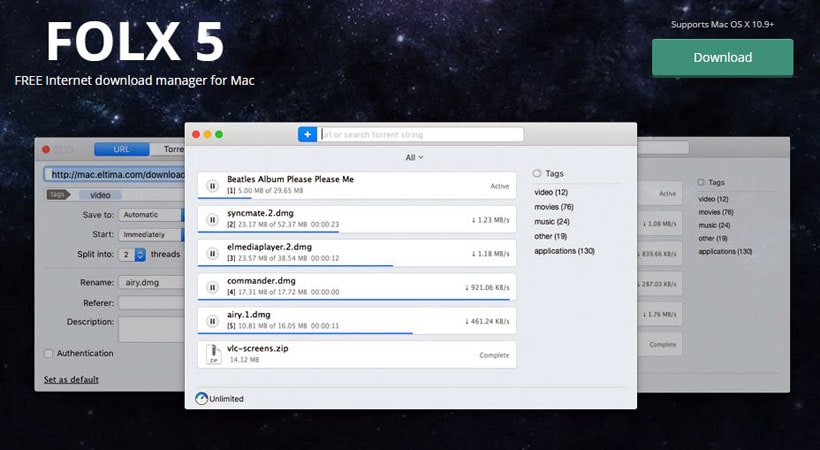This screenshot has height=450, width=820.
Task: Click the Unlimited speed label
Action: point(226,399)
